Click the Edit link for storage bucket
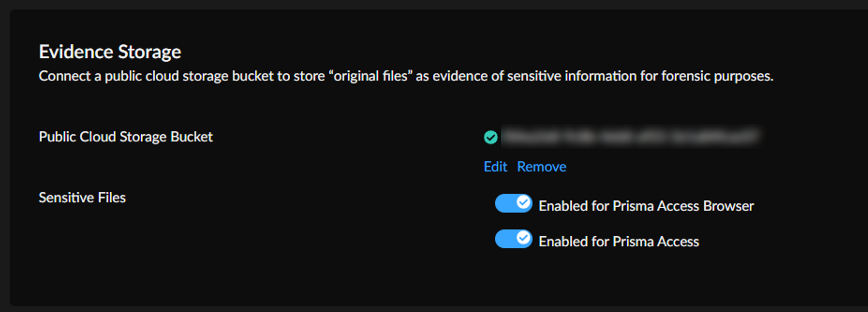The width and height of the screenshot is (868, 312). click(495, 167)
